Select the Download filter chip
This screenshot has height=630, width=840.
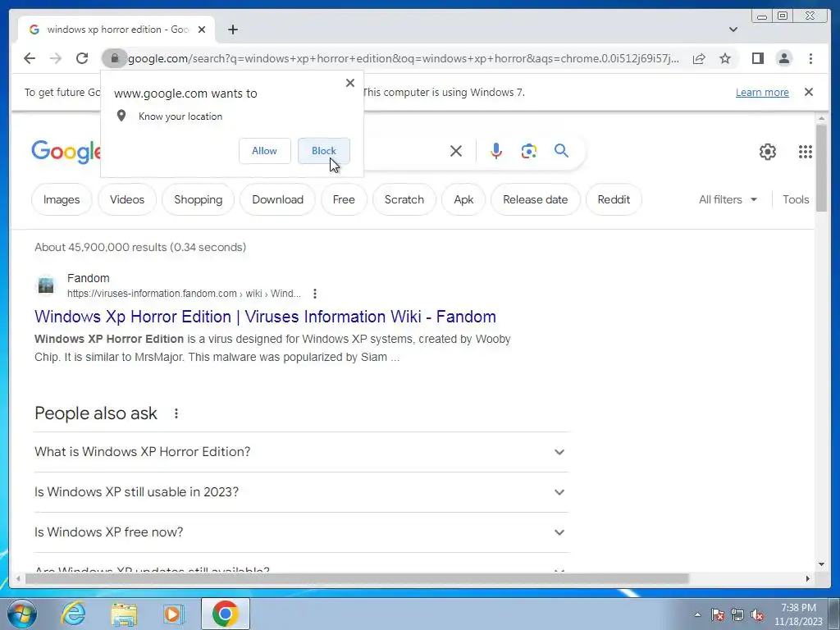[277, 199]
